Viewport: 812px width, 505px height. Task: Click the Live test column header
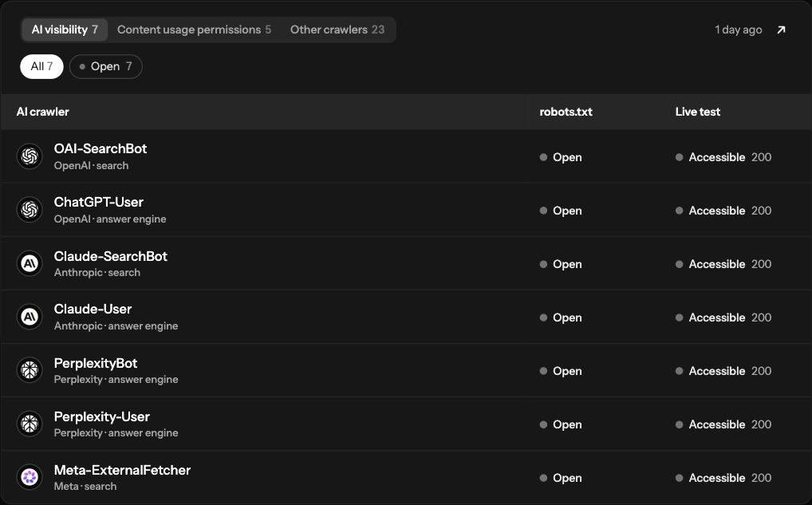tap(698, 112)
